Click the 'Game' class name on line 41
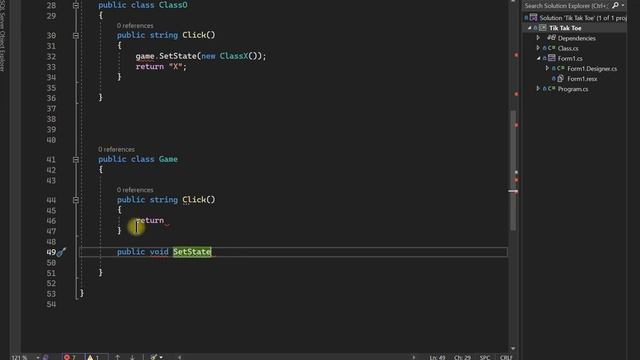Screen dimensions: 640x360 click(168, 159)
